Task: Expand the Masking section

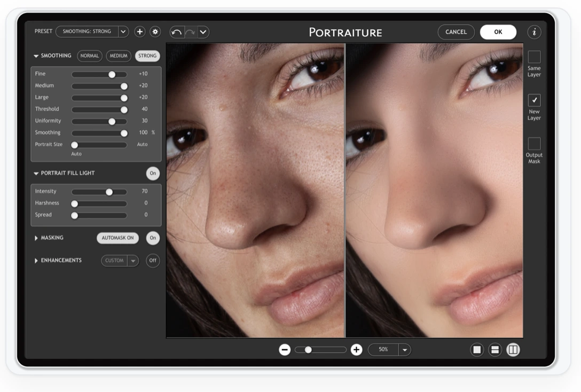Action: coord(36,238)
